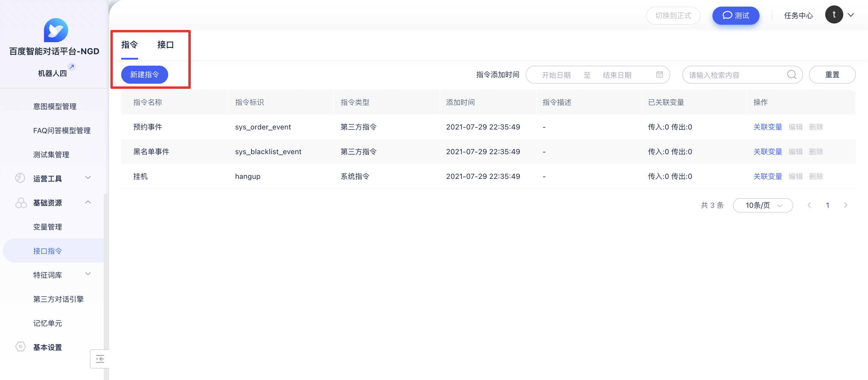Click the 共 3 条 total count
This screenshot has width=868, height=380.
[712, 205]
